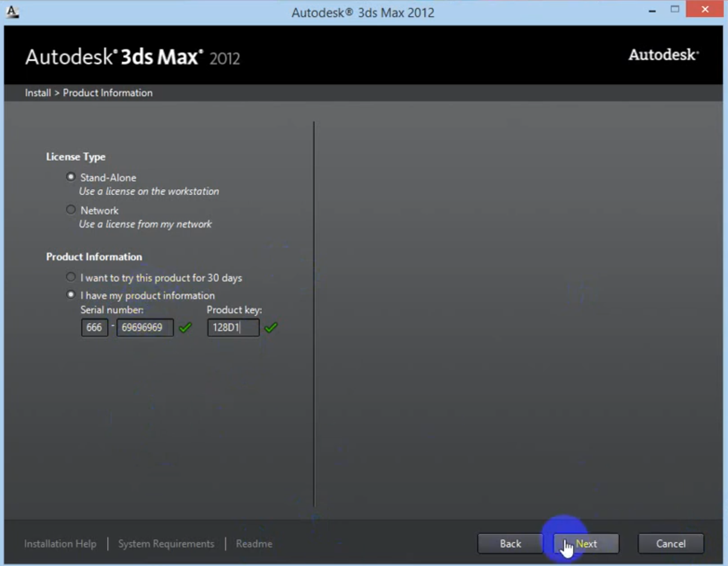Choose the Network license option
Screen dimensions: 728x566
pyautogui.click(x=71, y=210)
